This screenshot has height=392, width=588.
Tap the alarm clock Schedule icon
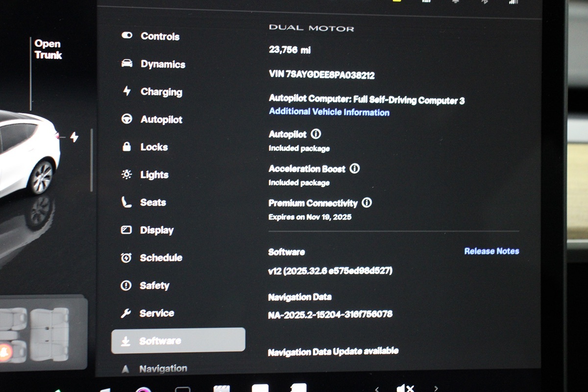pyautogui.click(x=126, y=258)
